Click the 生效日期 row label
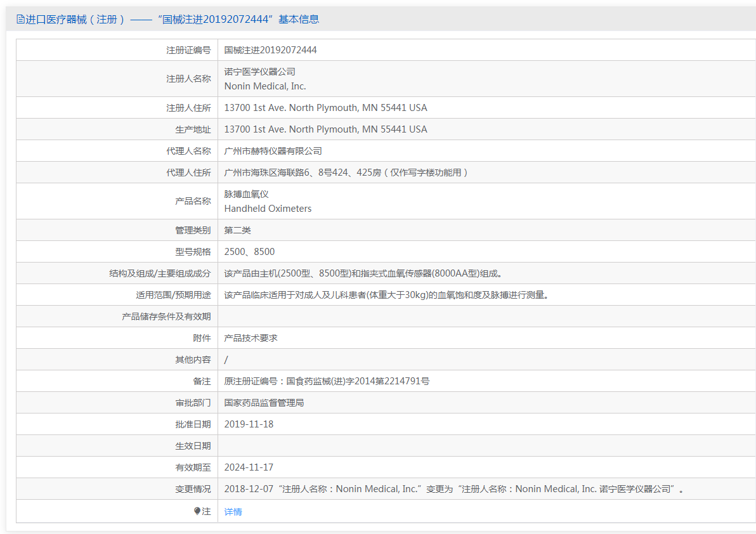The width and height of the screenshot is (756, 534). [193, 446]
